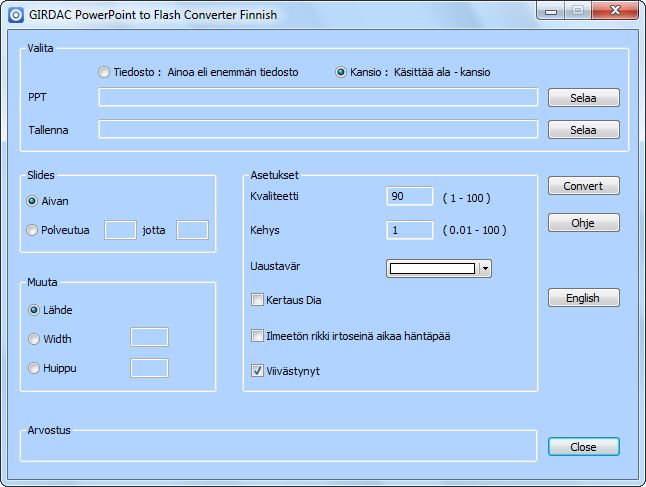Screen dimensions: 646x487
Task: Click the Kehys label text
Action: point(265,230)
